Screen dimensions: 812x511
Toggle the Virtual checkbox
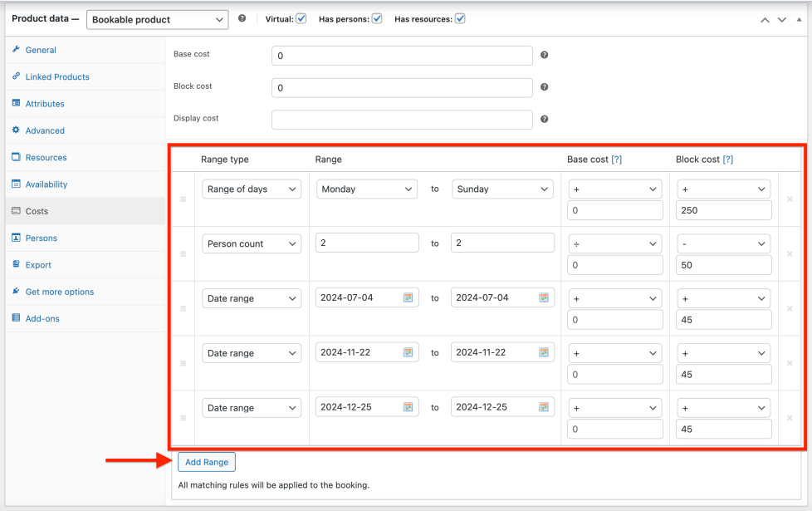[301, 18]
